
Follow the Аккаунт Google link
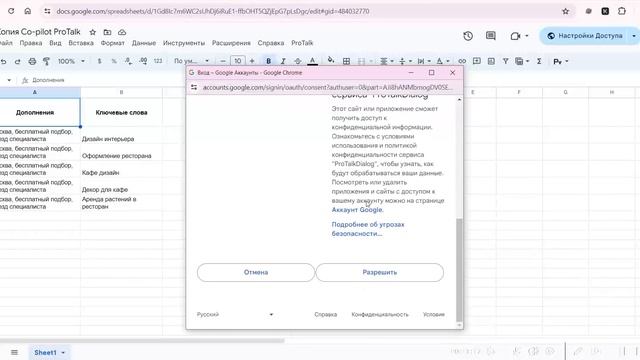tap(357, 210)
